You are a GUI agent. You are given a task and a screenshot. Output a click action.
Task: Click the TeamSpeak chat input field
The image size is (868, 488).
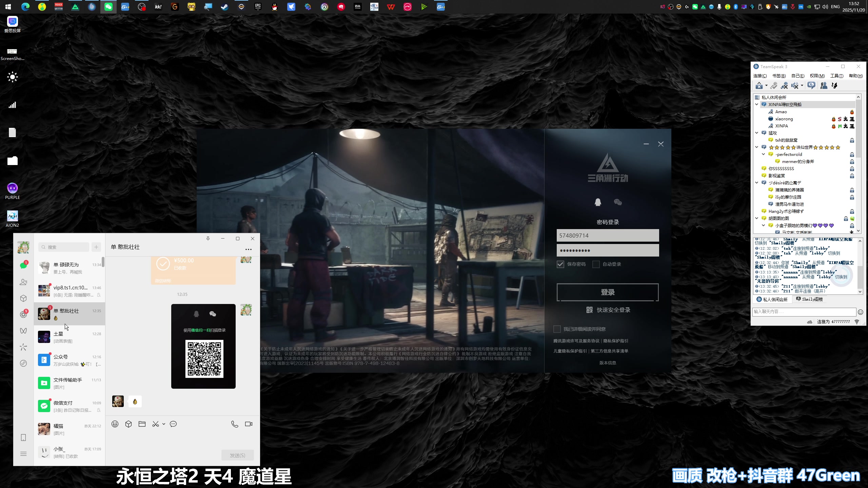tap(804, 311)
